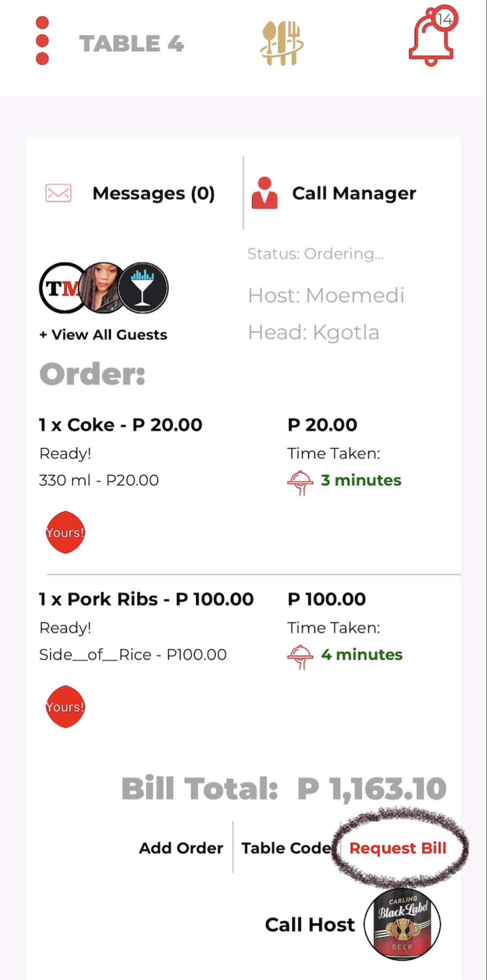Tap the cocktail glass guest avatar
This screenshot has height=980, width=487.
click(x=143, y=288)
